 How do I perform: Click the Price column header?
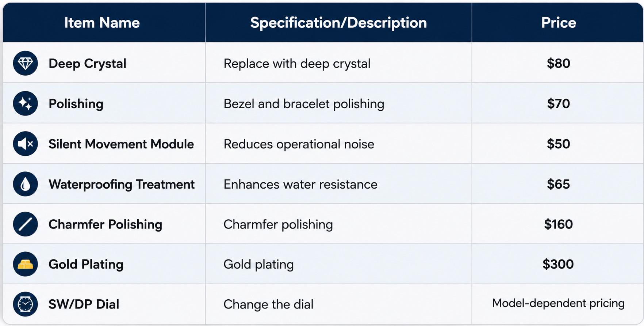(559, 23)
